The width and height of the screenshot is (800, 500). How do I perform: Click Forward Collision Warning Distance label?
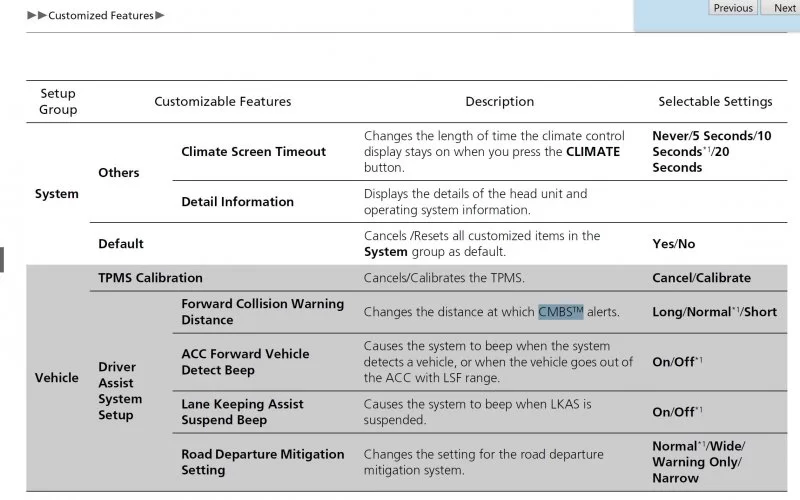[x=262, y=312]
